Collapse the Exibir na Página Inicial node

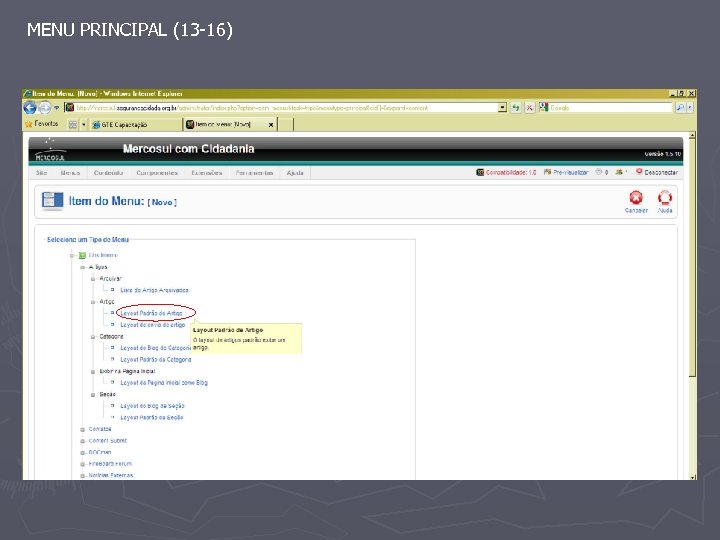93,371
